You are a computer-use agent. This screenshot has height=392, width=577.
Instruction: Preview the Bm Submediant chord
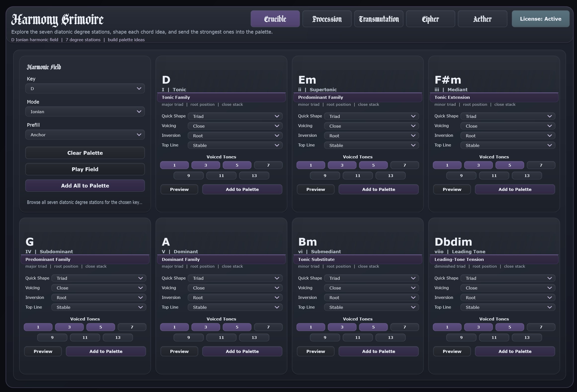pyautogui.click(x=315, y=351)
